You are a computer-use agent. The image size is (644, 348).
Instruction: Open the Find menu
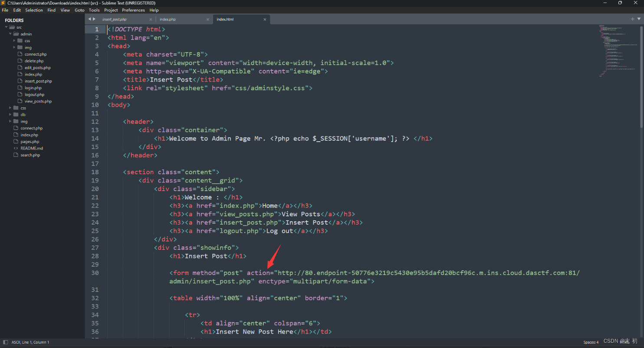pos(52,10)
